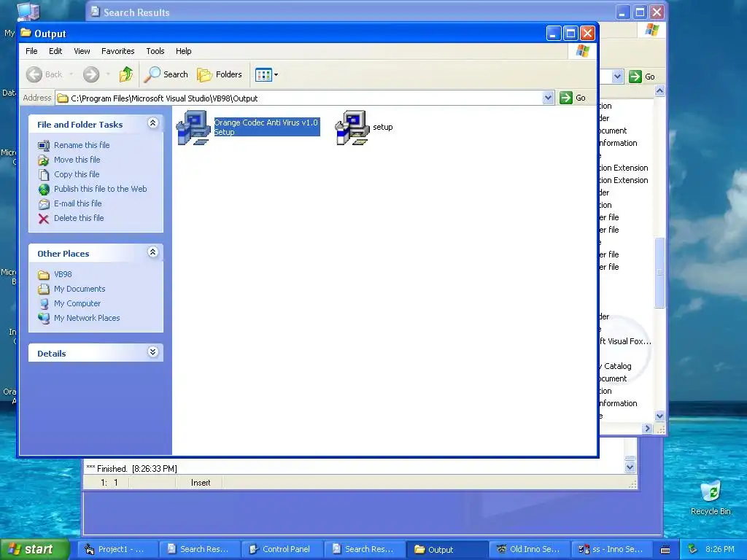Switch to Control Panel taskbar button
Image resolution: width=747 pixels, height=560 pixels.
(282, 549)
